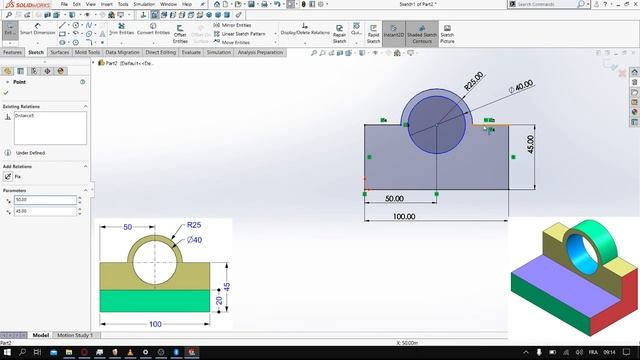Click the X coordinate field showing 50.00
The width and height of the screenshot is (640, 360).
45,200
